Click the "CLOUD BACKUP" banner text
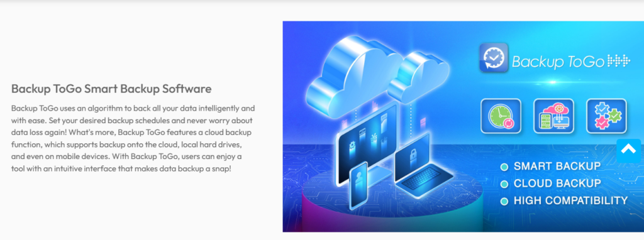The height and width of the screenshot is (240, 644). [557, 183]
